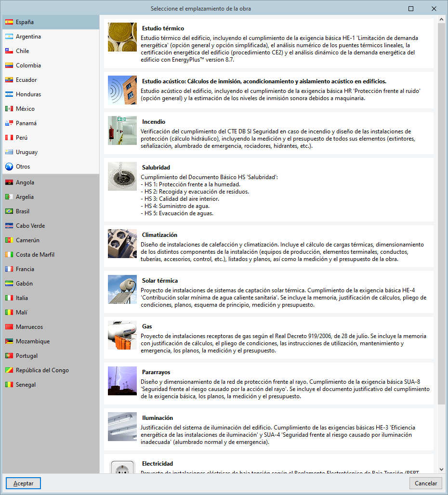Screen dimensions: 448x495
Task: Click the Angola flag icon
Action: (x=9, y=182)
